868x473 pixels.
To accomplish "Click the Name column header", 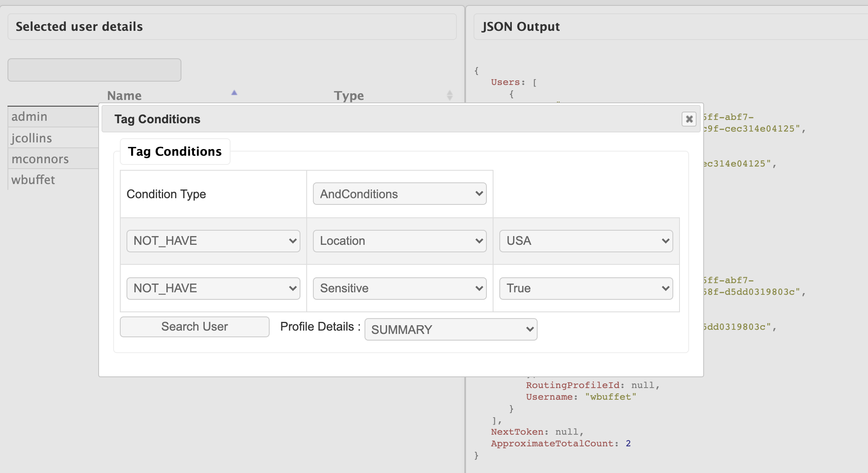I will [124, 96].
